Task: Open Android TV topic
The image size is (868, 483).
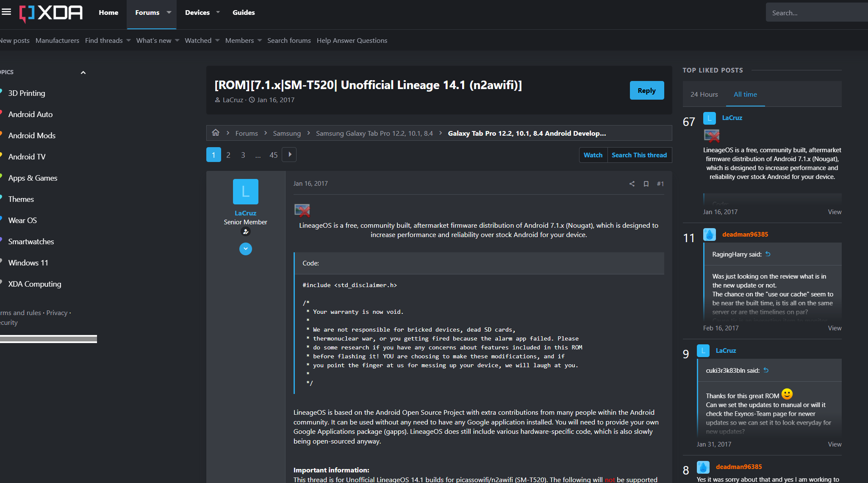Action: click(x=27, y=157)
